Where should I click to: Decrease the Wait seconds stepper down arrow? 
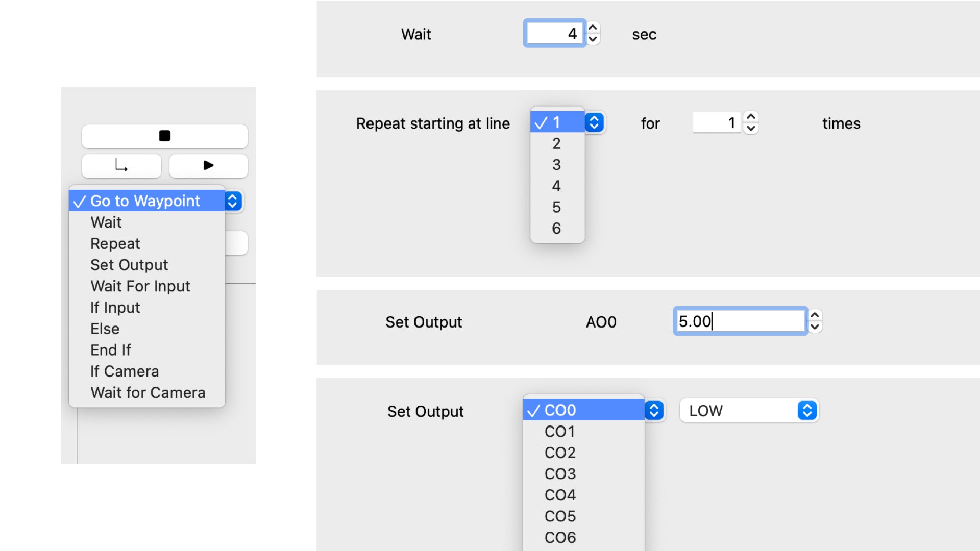(593, 39)
